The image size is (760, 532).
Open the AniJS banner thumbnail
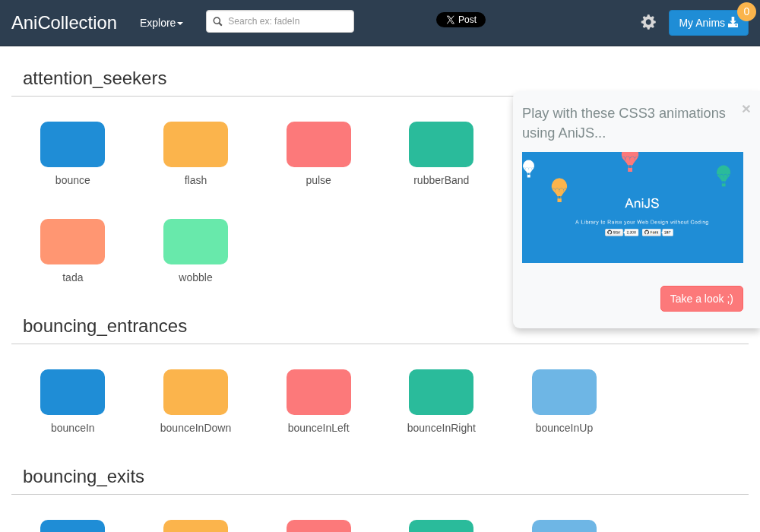pos(632,207)
